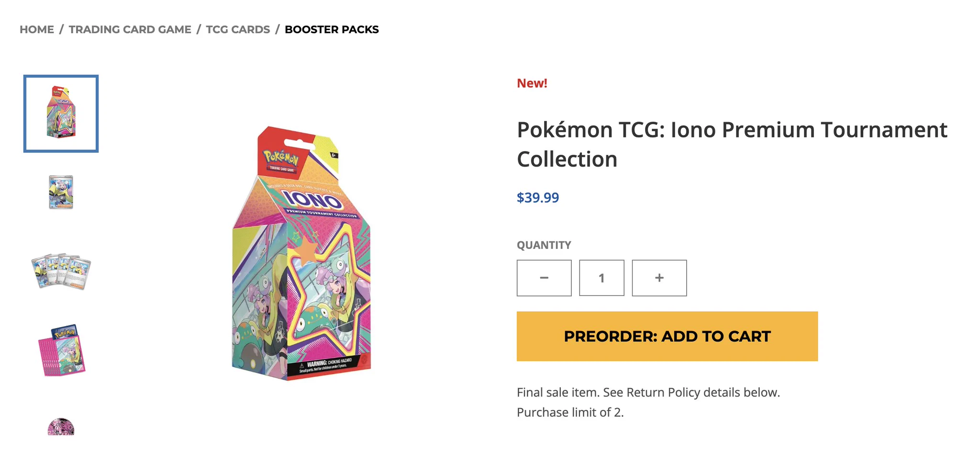This screenshot has height=463, width=980.
Task: Click the main Iono product box image
Action: tap(301, 253)
